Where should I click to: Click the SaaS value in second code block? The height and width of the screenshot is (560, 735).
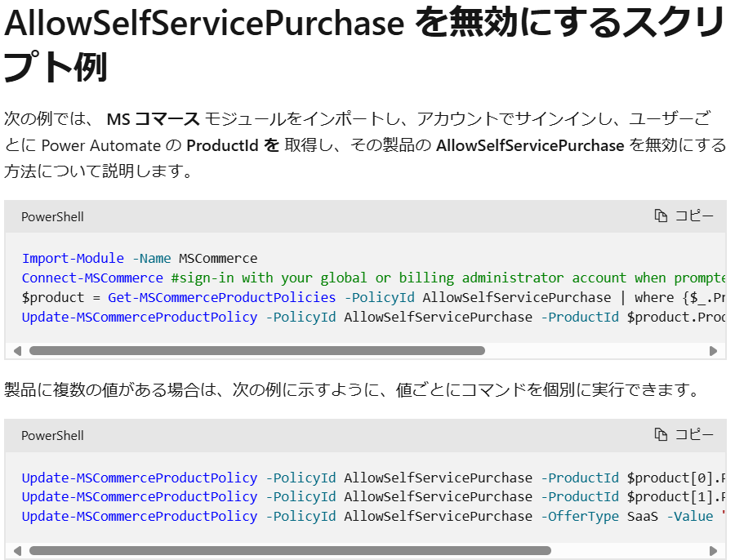(643, 517)
